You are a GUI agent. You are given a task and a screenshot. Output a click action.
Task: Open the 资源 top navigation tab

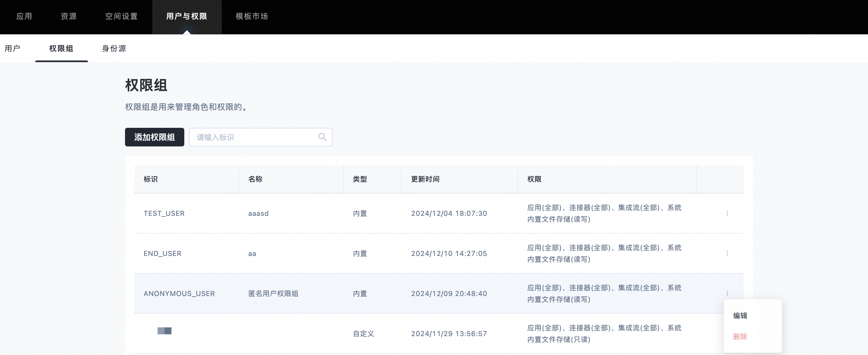coord(69,16)
